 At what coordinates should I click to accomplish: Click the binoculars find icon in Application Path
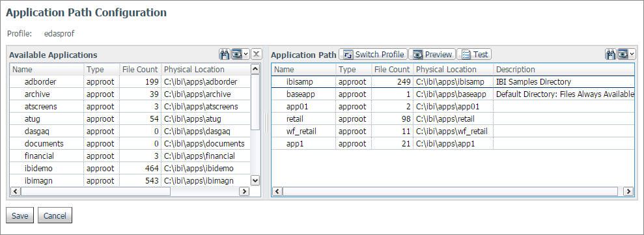[610, 54]
